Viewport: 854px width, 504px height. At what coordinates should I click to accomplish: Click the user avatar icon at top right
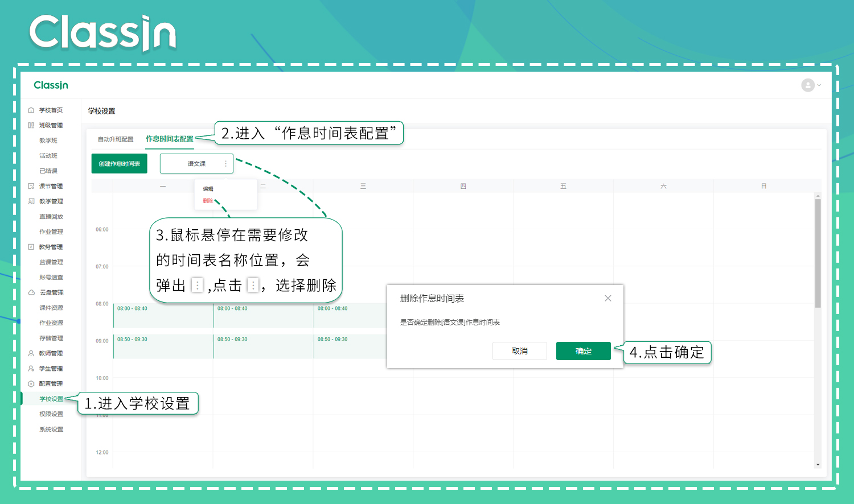807,85
